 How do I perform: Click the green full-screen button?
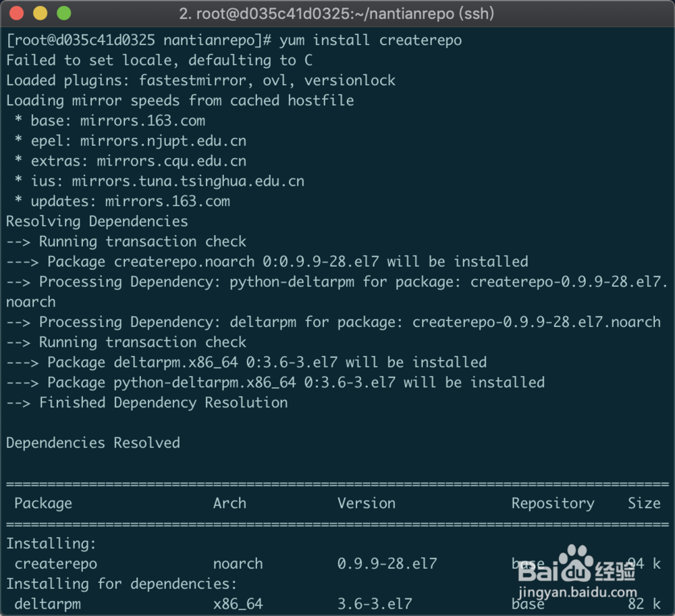point(62,12)
